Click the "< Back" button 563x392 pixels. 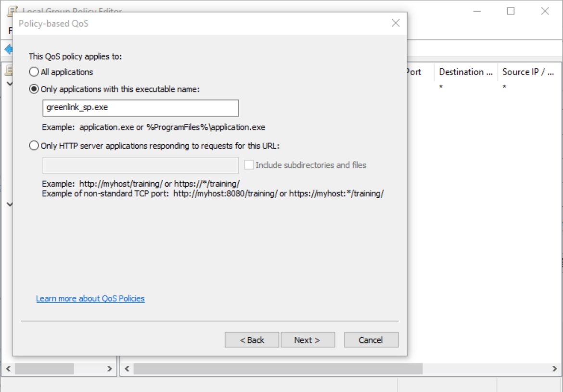(252, 340)
